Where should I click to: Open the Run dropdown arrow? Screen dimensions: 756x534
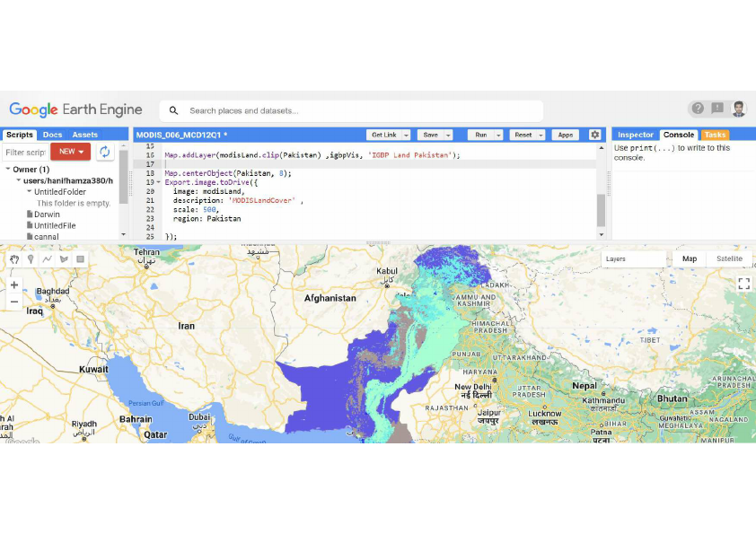[x=499, y=136]
